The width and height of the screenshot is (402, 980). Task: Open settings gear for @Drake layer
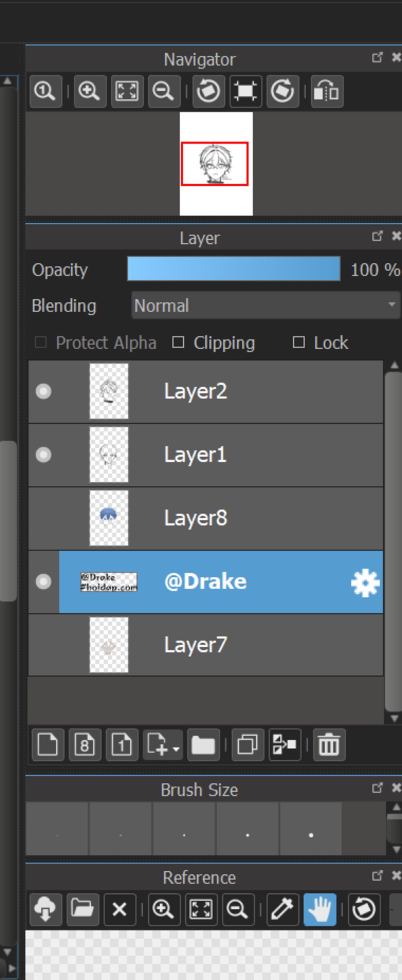pos(365,583)
